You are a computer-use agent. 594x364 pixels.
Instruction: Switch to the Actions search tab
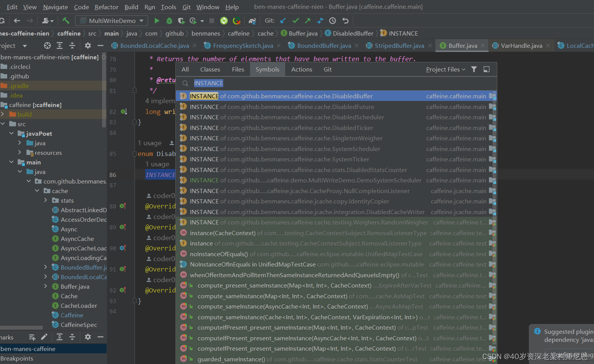point(302,69)
